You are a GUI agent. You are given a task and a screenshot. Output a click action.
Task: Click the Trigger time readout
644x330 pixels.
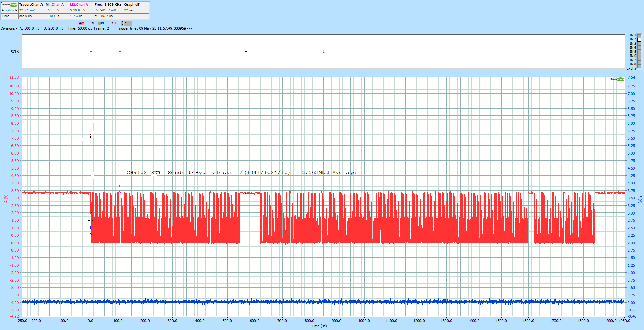(x=155, y=28)
